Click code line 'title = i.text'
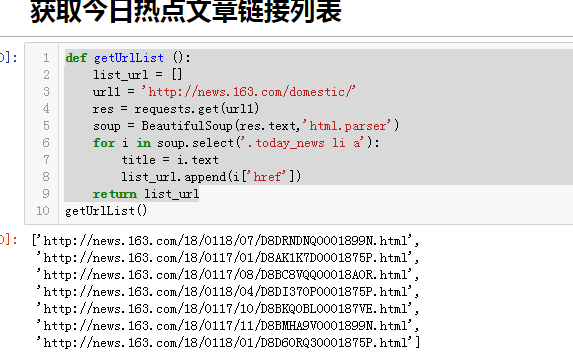Screen dimensions: 573x361 click(170, 160)
